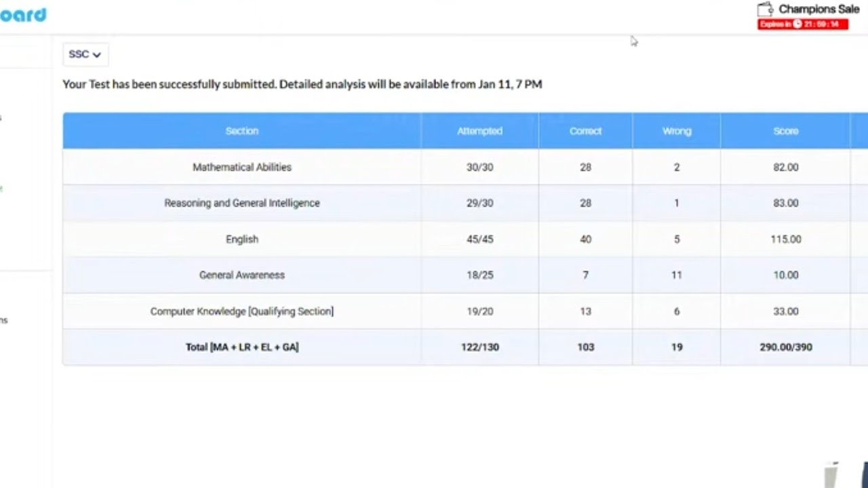The width and height of the screenshot is (868, 488).
Task: Click the English correct count 40
Action: (x=585, y=239)
